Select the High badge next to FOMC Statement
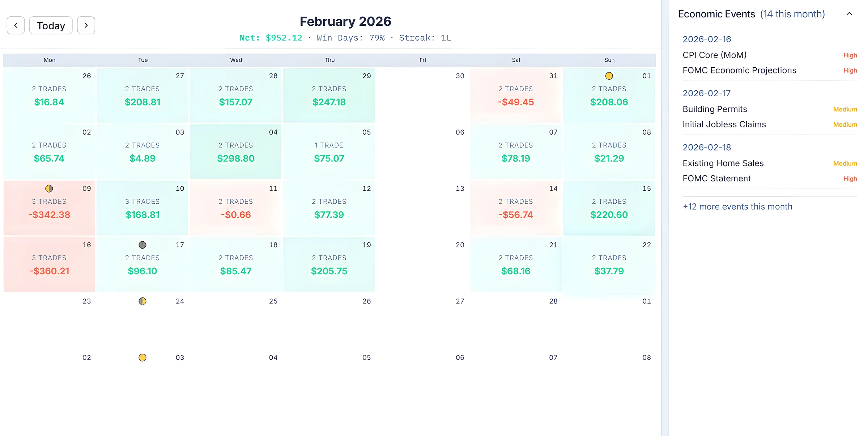Image resolution: width=868 pixels, height=436 pixels. [x=850, y=178]
